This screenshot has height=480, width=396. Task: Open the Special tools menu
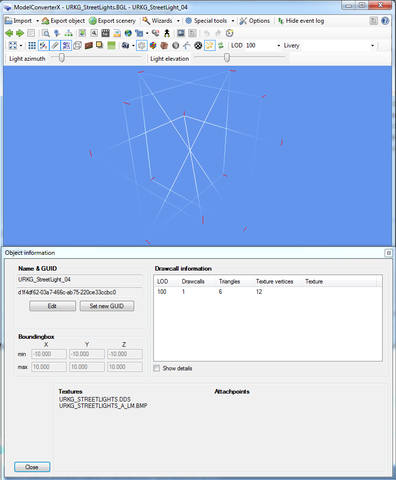pos(207,21)
